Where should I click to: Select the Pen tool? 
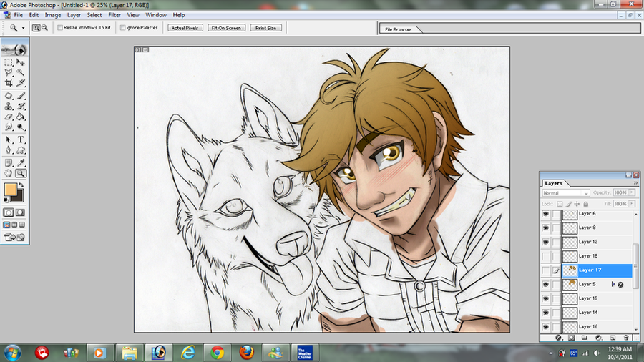(x=9, y=150)
